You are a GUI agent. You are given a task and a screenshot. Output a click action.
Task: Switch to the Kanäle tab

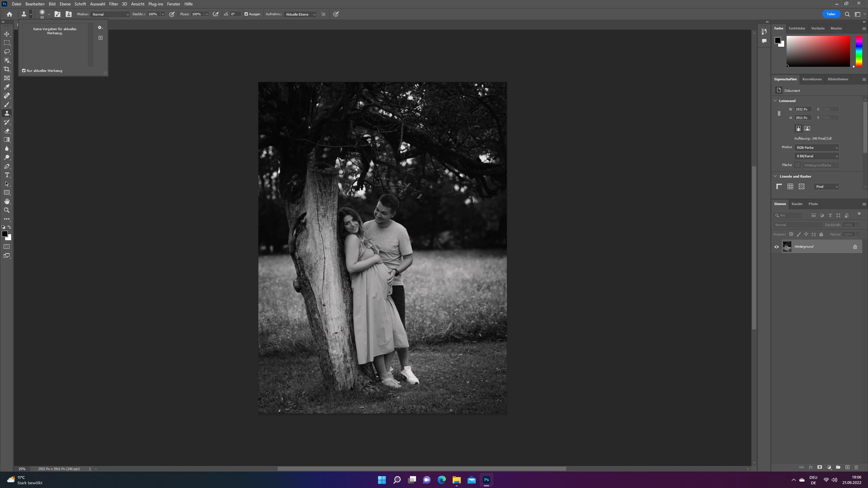tap(797, 204)
